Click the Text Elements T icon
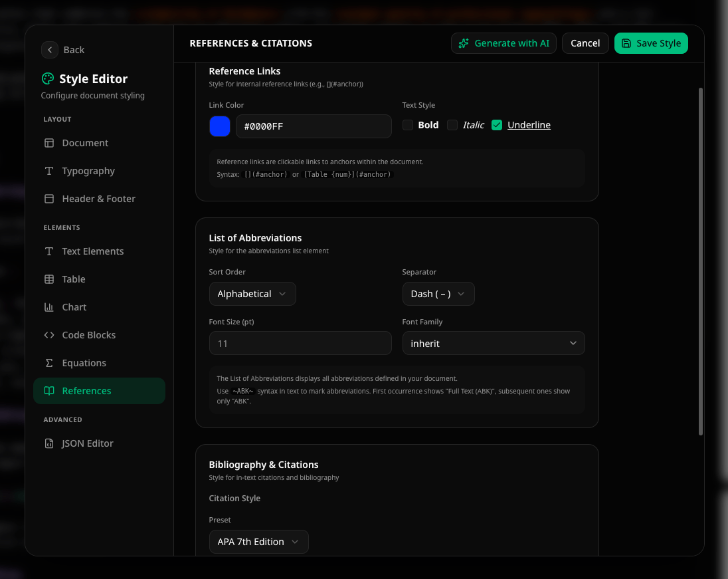The image size is (728, 579). tap(49, 251)
